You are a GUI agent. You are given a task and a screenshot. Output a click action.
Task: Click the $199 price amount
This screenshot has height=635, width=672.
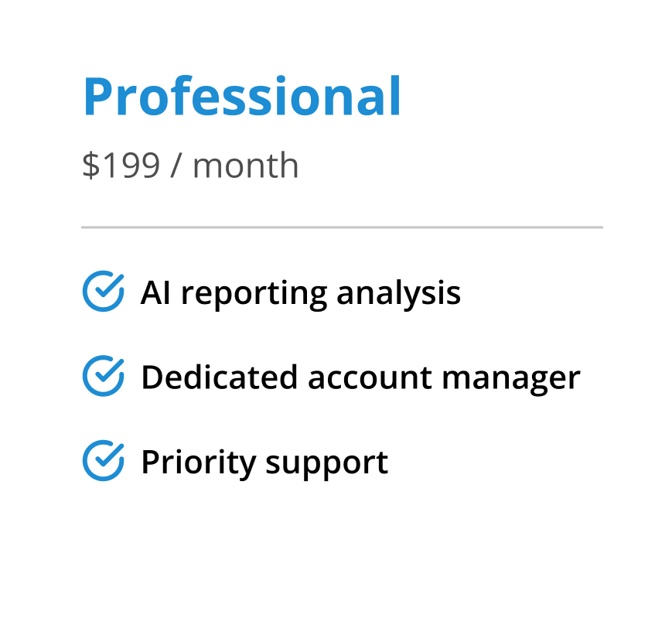[x=120, y=166]
